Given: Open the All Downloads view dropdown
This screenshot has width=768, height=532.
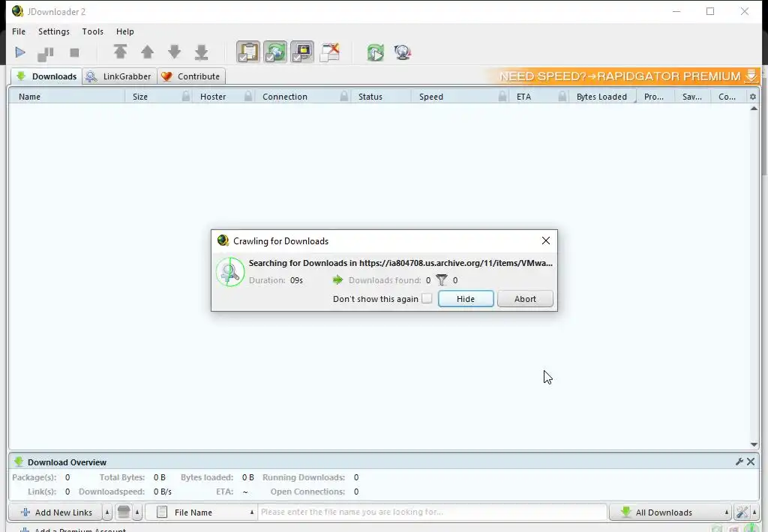Looking at the screenshot, I should (670, 513).
